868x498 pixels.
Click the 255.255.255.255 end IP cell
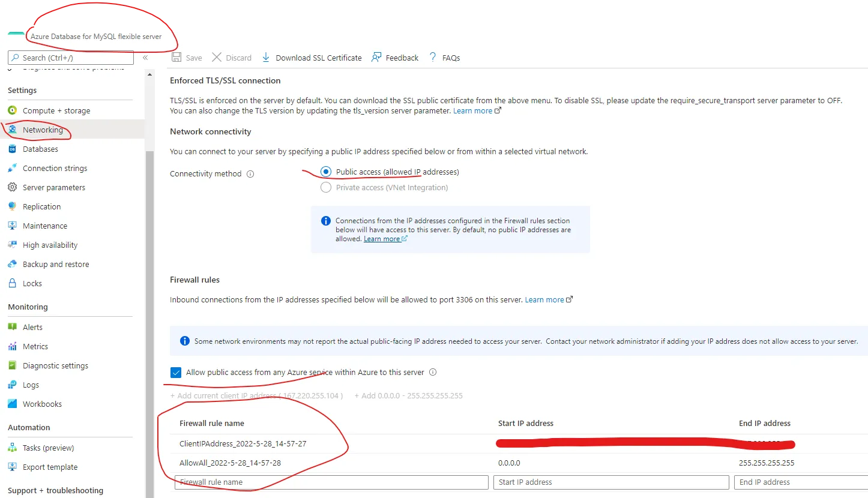click(767, 463)
